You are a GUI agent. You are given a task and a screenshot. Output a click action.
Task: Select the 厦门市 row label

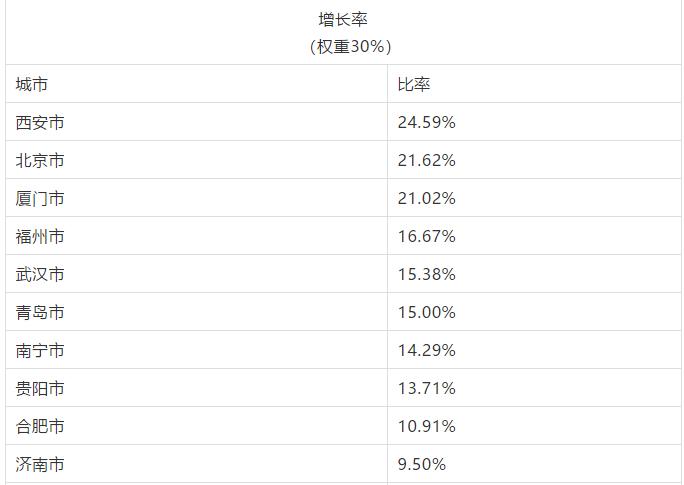(x=40, y=199)
